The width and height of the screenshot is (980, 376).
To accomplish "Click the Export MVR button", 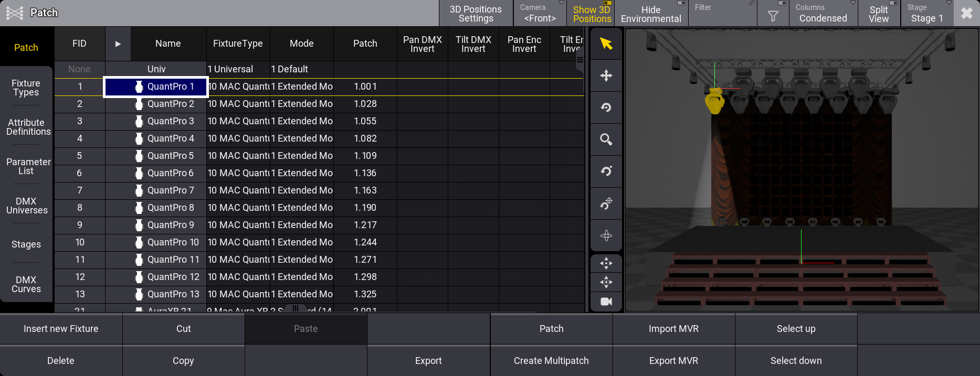I will click(673, 361).
